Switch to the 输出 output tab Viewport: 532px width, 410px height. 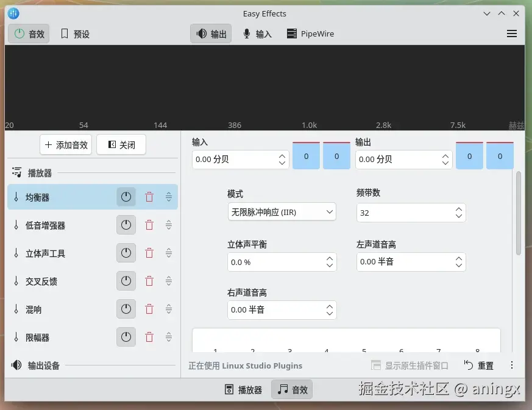tap(211, 34)
